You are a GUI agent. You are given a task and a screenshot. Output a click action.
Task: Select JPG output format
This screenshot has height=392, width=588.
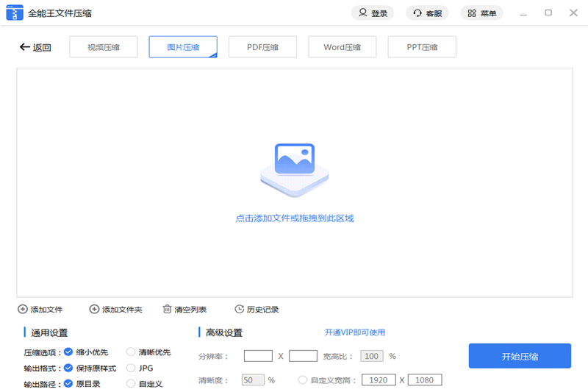[131, 368]
